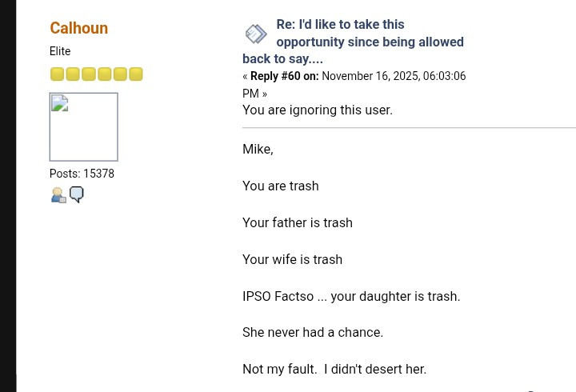The height and width of the screenshot is (392, 576).
Task: Click the 'She never had a chance.' line
Action: coord(312,332)
